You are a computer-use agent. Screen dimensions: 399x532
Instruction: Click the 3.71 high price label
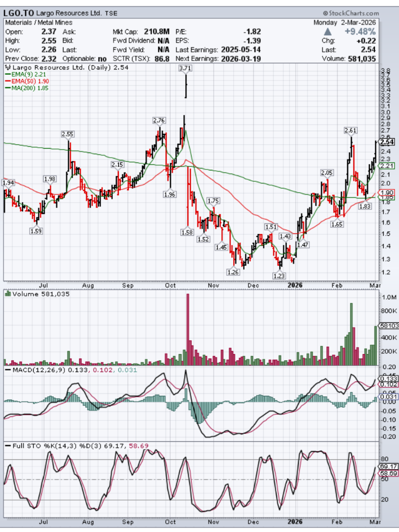coord(185,68)
